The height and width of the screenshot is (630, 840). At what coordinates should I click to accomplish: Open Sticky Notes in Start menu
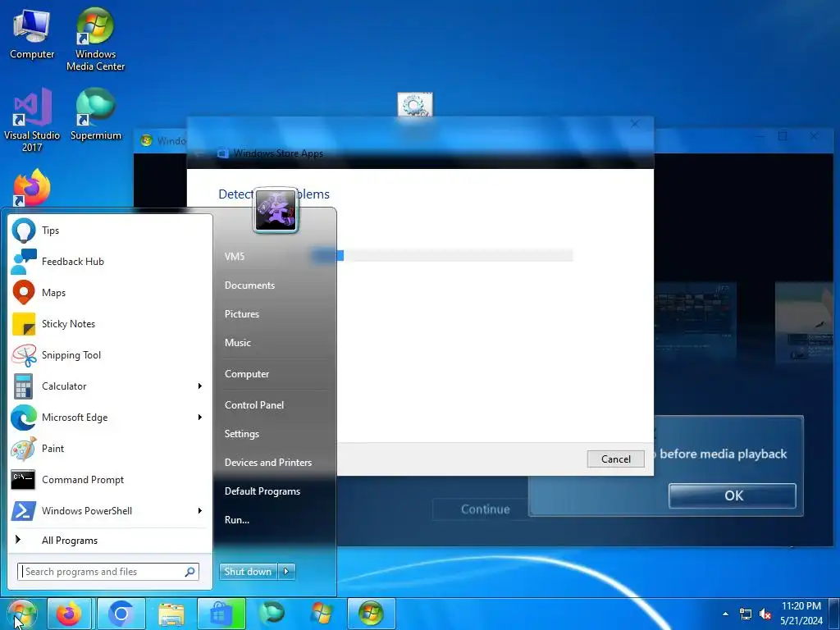pos(110,323)
